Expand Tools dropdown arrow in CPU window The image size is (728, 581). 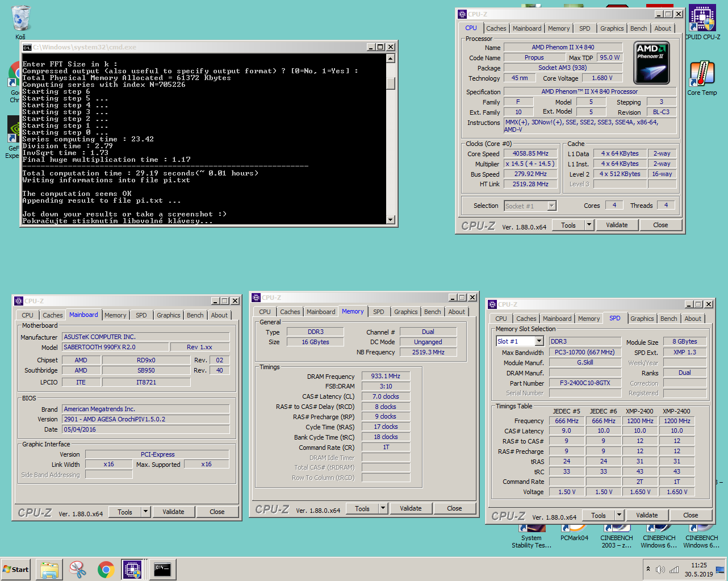589,225
